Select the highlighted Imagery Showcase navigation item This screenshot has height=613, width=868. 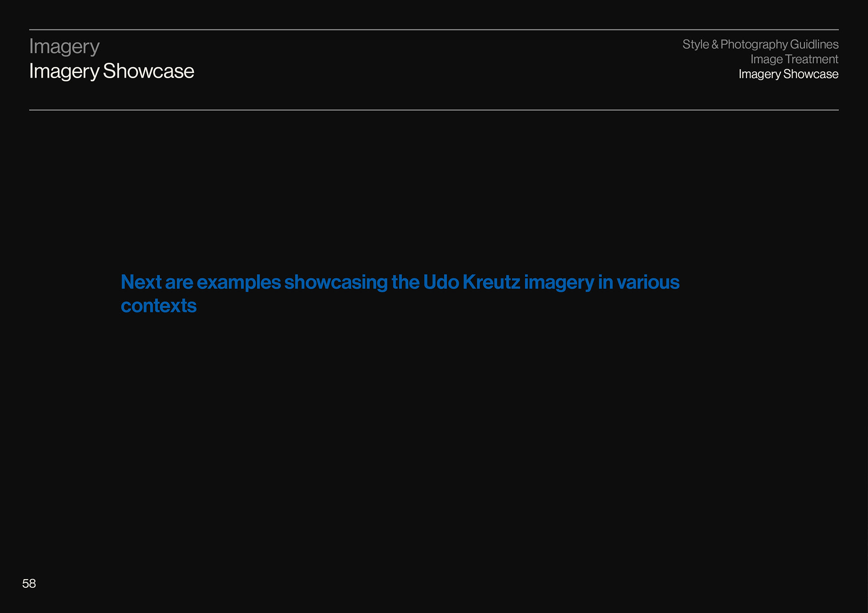pyautogui.click(x=788, y=74)
